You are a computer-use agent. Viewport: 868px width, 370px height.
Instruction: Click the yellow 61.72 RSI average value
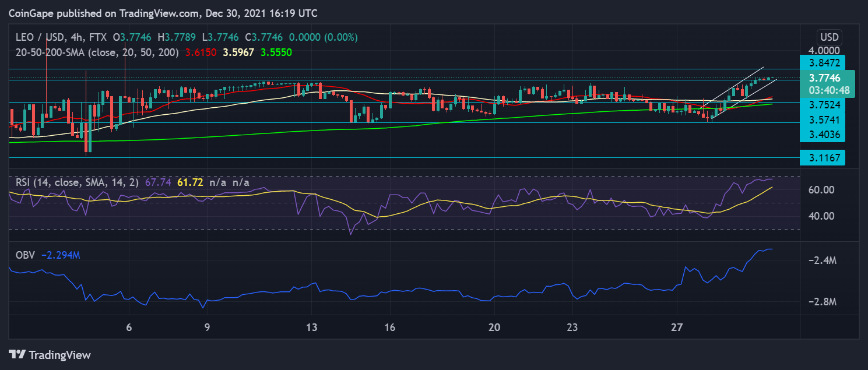(x=190, y=182)
